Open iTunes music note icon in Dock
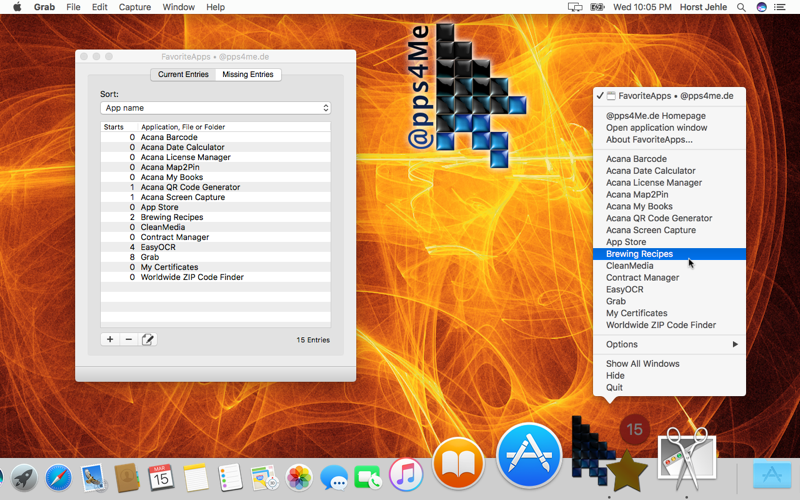 [x=406, y=474]
